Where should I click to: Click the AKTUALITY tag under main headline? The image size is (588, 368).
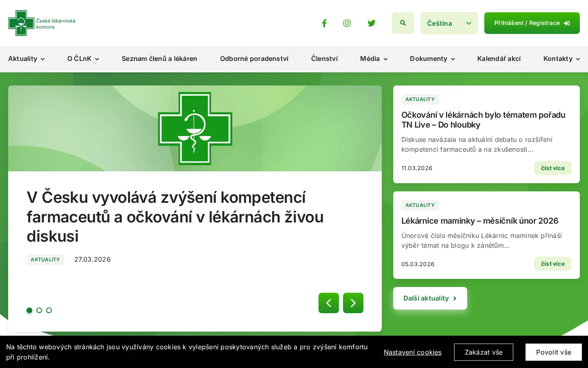pos(45,260)
